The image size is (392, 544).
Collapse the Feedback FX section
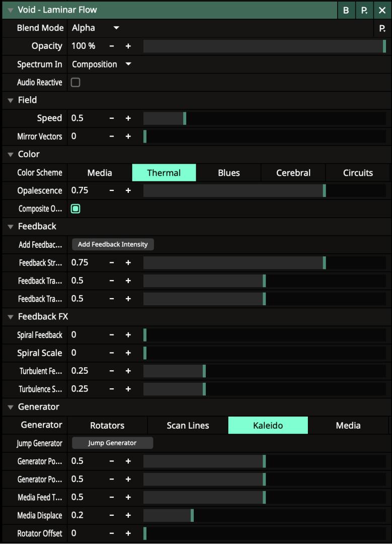pyautogui.click(x=11, y=317)
